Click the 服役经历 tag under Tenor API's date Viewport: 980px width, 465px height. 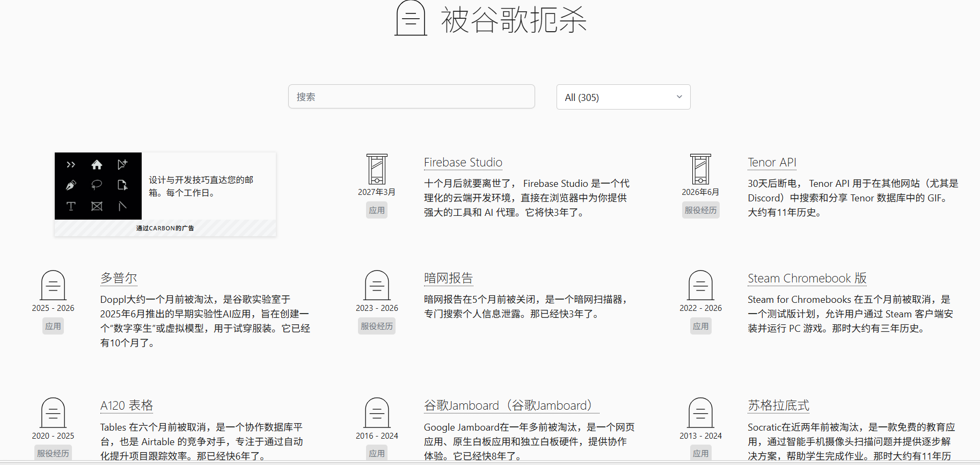point(700,210)
